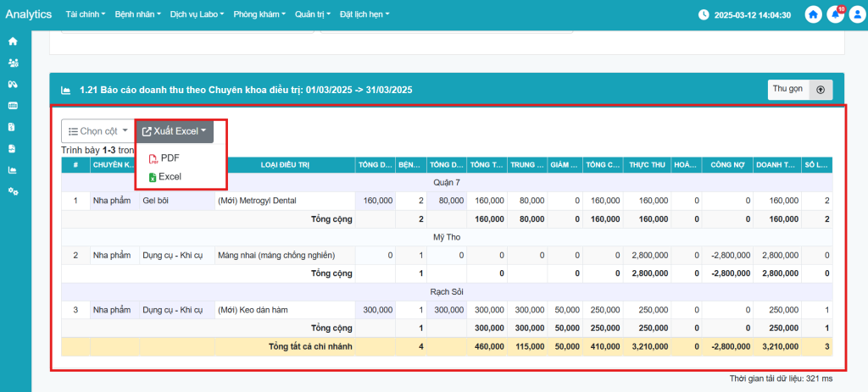Click the home icon in the left sidebar
The height and width of the screenshot is (392, 868).
pos(13,41)
